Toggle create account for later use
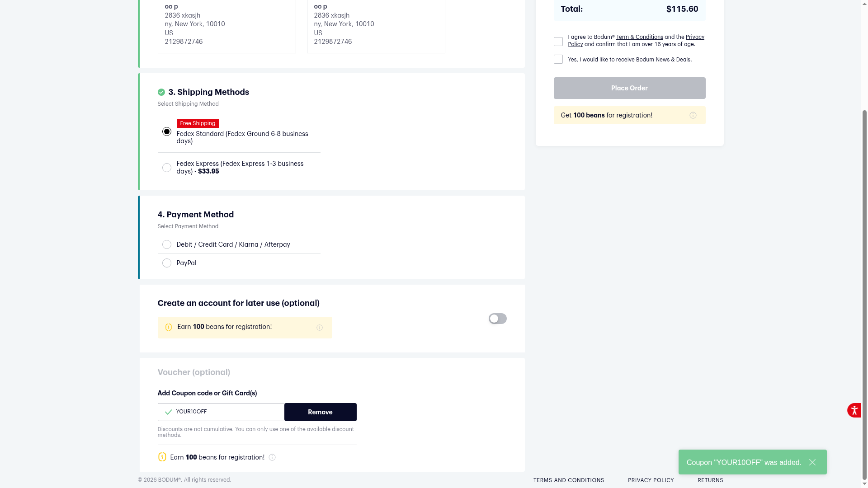The width and height of the screenshot is (868, 488). (x=497, y=319)
